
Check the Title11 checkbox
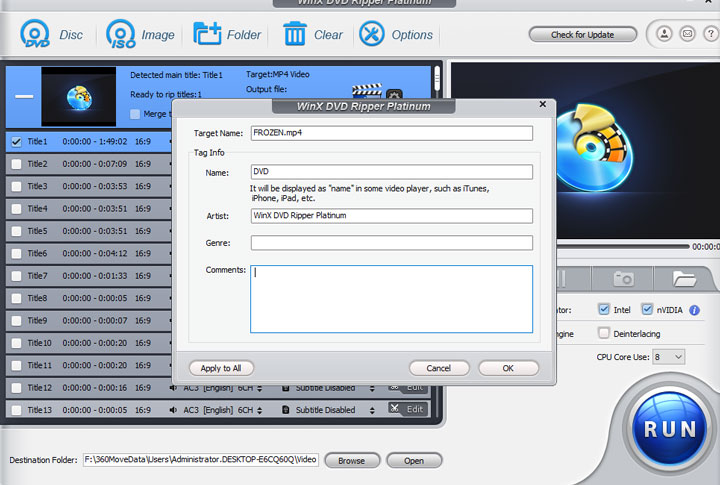pos(16,366)
